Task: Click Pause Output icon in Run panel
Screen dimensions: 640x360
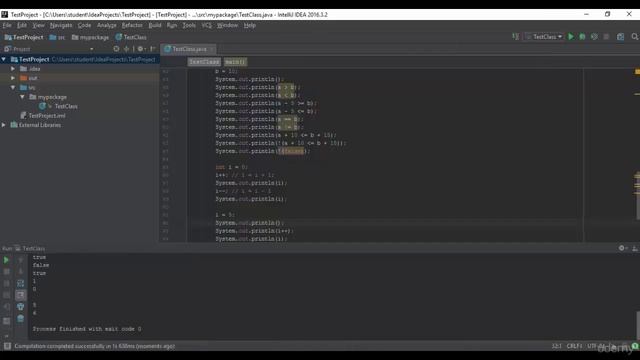Action: [6, 283]
